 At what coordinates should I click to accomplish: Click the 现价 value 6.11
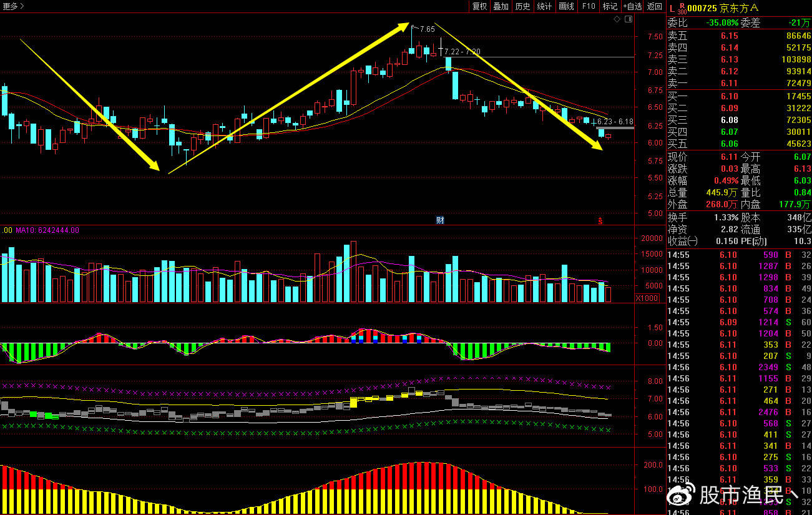tap(729, 157)
